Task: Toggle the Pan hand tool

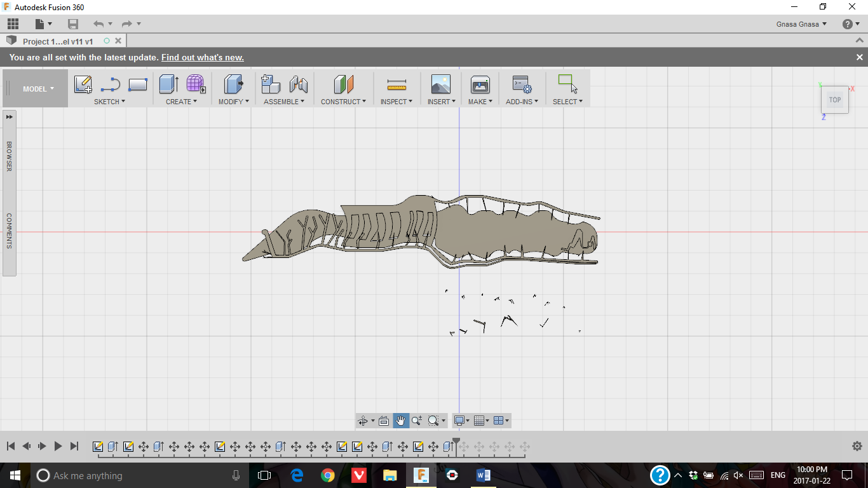Action: point(401,421)
